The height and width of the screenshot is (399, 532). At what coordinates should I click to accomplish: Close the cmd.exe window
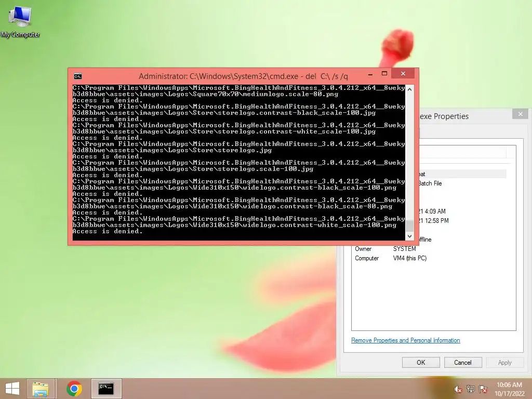[403, 74]
